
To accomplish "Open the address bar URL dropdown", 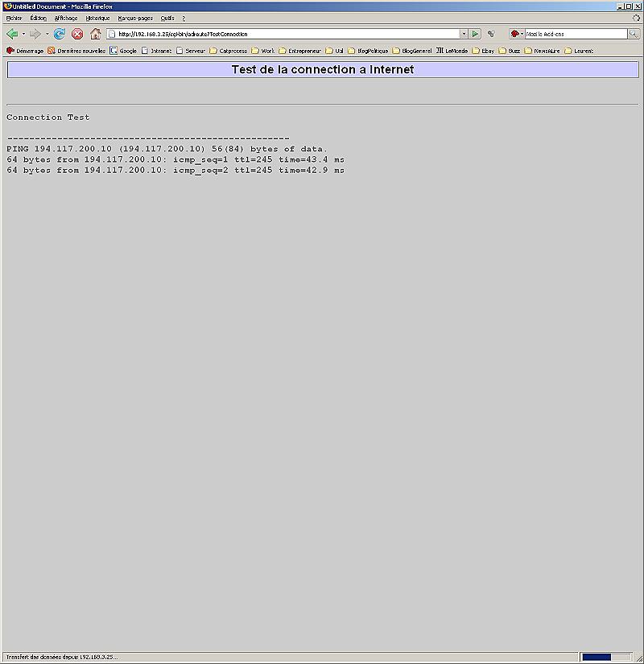I will pyautogui.click(x=464, y=34).
